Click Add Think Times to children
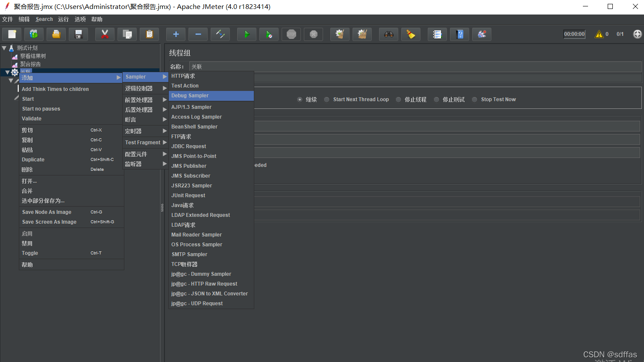644x362 pixels. tap(71, 89)
